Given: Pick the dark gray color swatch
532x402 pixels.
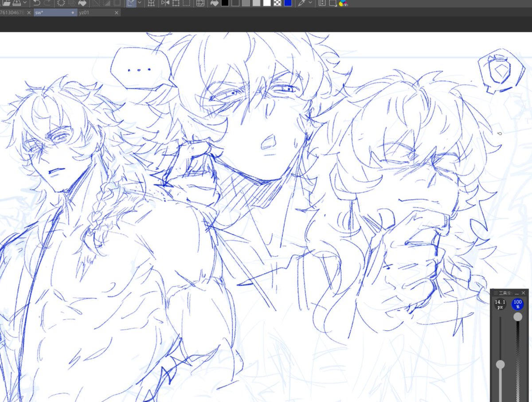Looking at the screenshot, I should pyautogui.click(x=235, y=3).
